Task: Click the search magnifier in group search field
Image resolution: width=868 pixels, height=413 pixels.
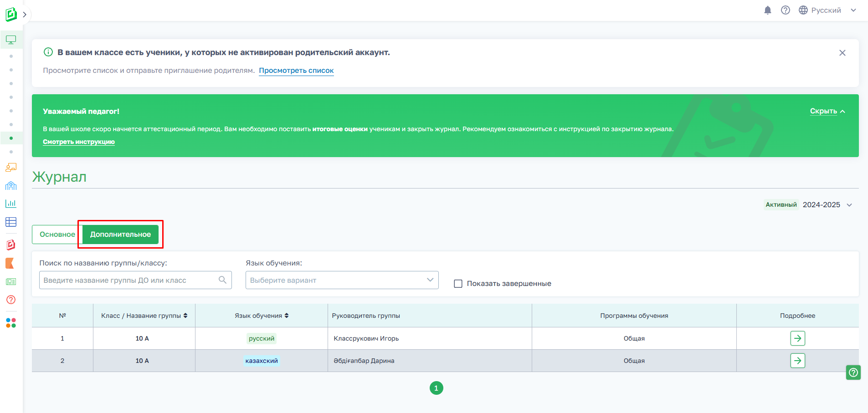Action: tap(222, 280)
